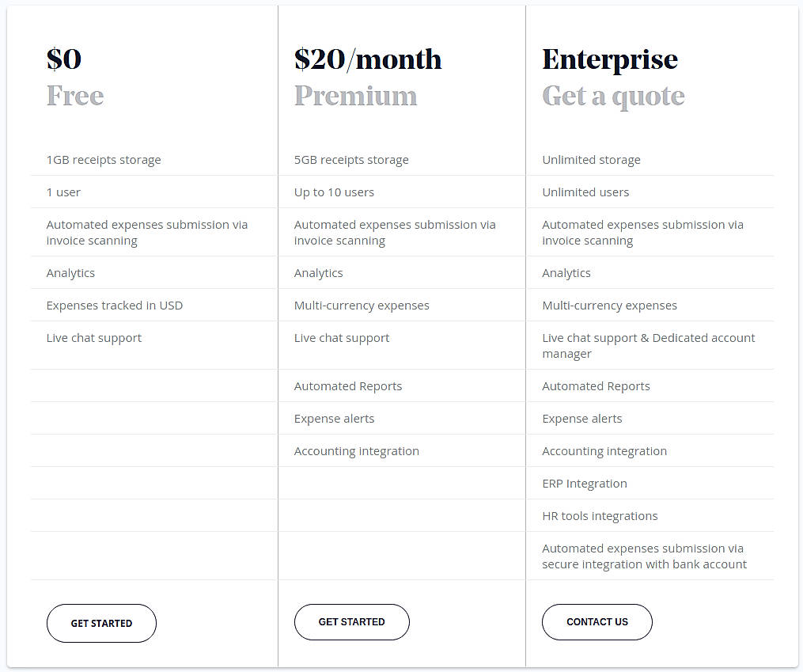Select the 1GB receipts storage row

coord(103,159)
